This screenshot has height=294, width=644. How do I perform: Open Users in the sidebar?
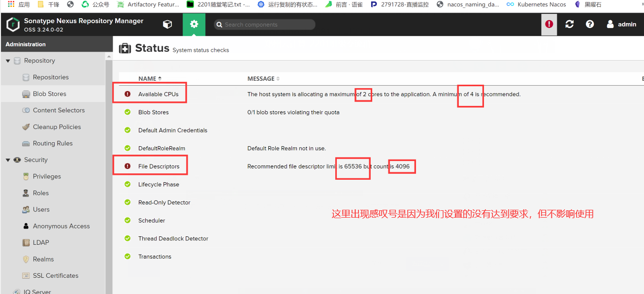tap(41, 209)
